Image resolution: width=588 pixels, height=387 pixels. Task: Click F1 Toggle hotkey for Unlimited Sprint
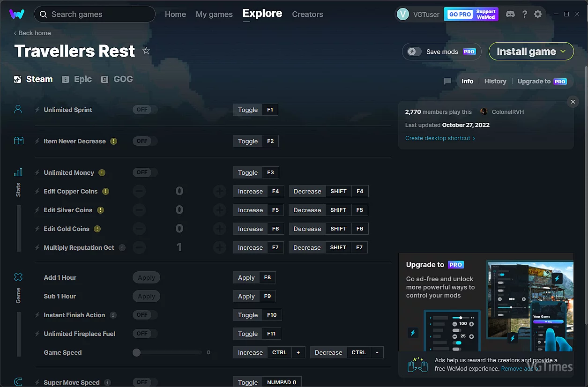click(256, 110)
